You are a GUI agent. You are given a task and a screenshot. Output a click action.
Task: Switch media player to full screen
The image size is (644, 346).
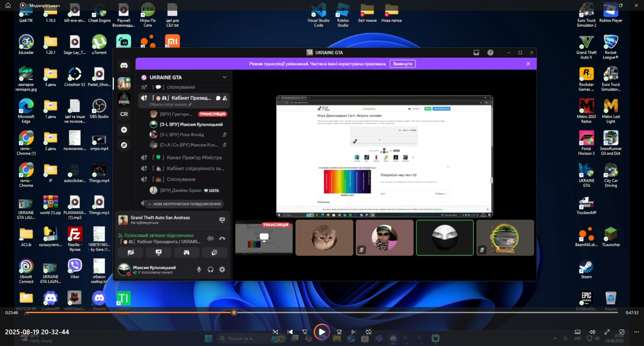(607, 332)
